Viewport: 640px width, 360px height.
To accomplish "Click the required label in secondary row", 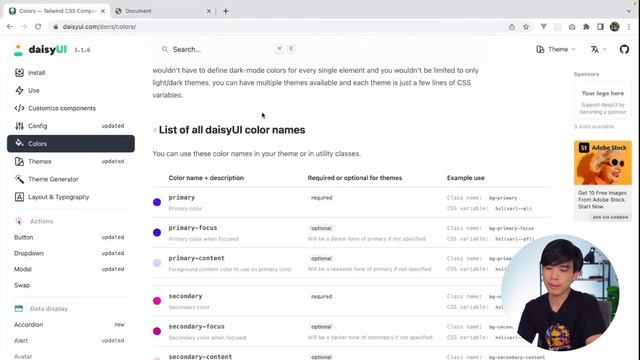I will [322, 296].
